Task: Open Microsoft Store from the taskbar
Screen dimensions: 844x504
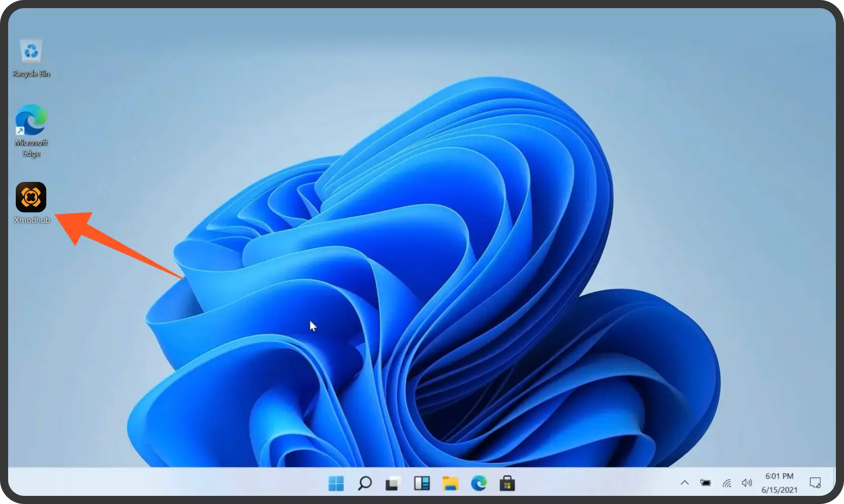Action: coord(507,483)
